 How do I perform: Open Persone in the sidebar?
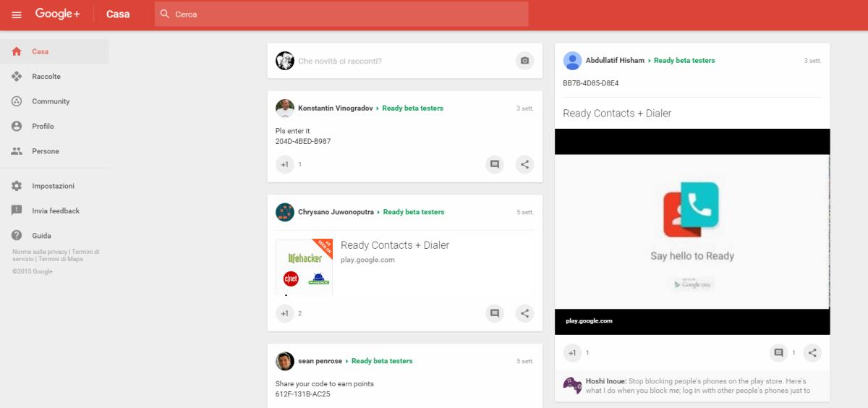coord(54,151)
